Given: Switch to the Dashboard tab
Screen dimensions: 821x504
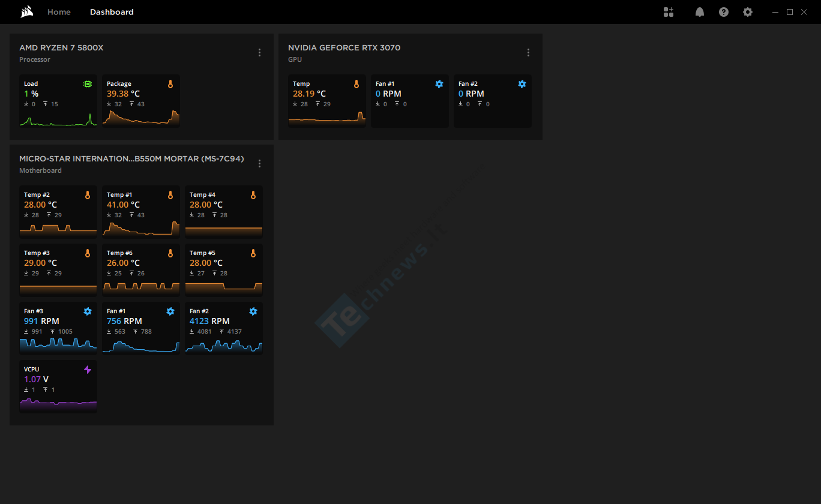Looking at the screenshot, I should pos(112,12).
